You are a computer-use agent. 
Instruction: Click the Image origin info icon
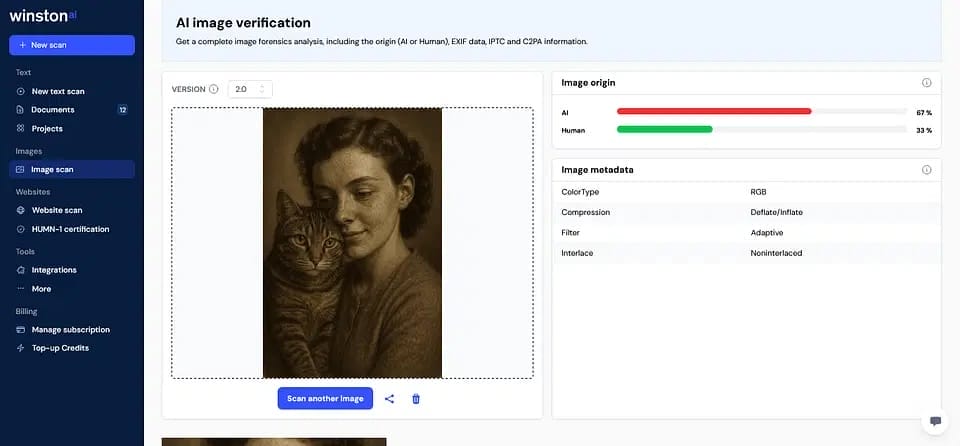click(x=926, y=83)
